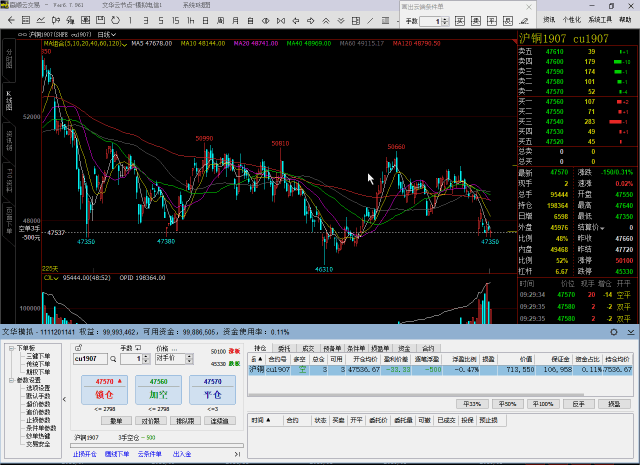
Task: Switch to the 条件单 tab
Action: point(356,349)
